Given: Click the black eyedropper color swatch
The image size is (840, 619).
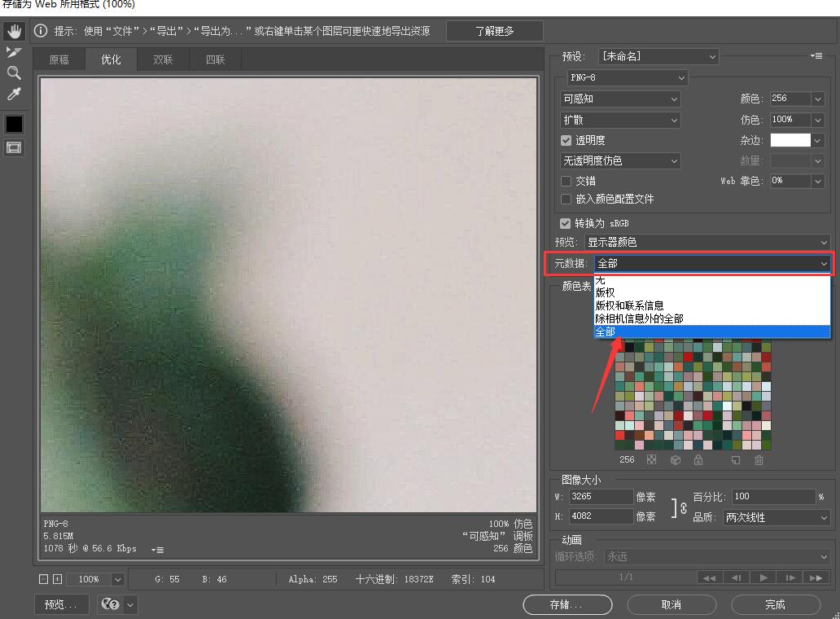Looking at the screenshot, I should point(14,124).
